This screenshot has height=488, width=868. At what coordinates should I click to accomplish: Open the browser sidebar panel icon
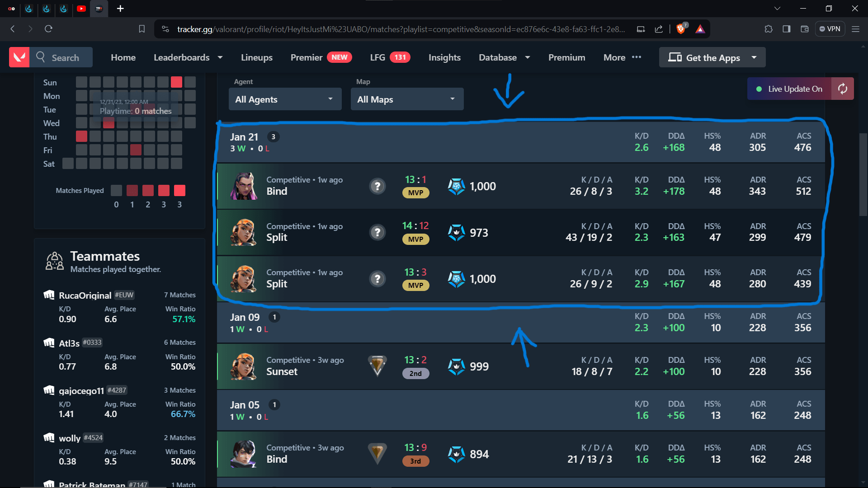(x=787, y=29)
